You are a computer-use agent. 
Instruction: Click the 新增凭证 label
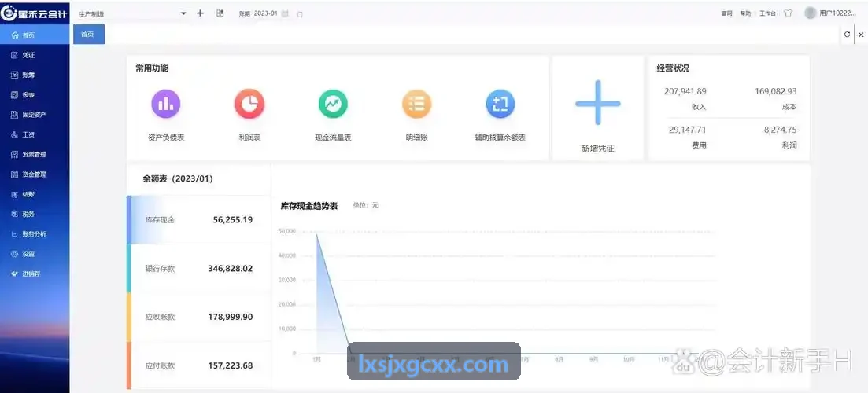(598, 148)
